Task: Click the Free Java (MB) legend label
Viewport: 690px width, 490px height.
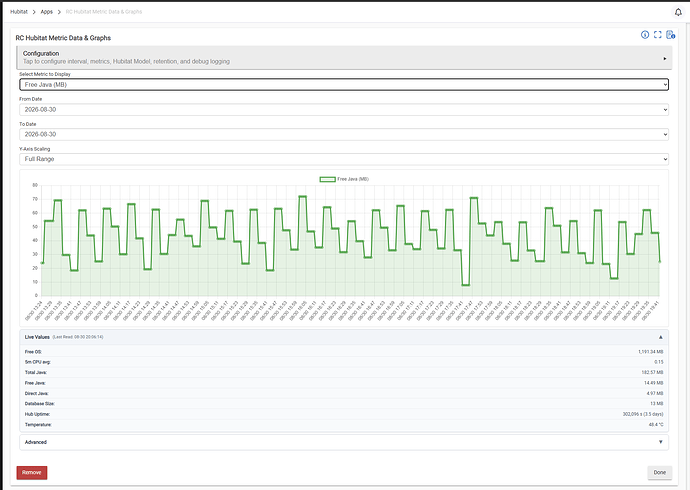Action: pyautogui.click(x=353, y=179)
